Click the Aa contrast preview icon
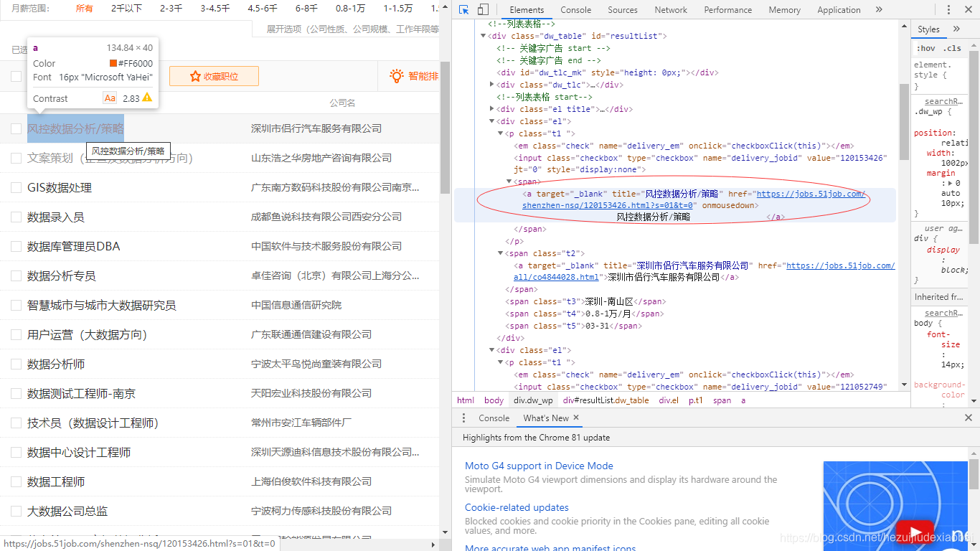Viewport: 980px width, 551px height. click(x=110, y=98)
